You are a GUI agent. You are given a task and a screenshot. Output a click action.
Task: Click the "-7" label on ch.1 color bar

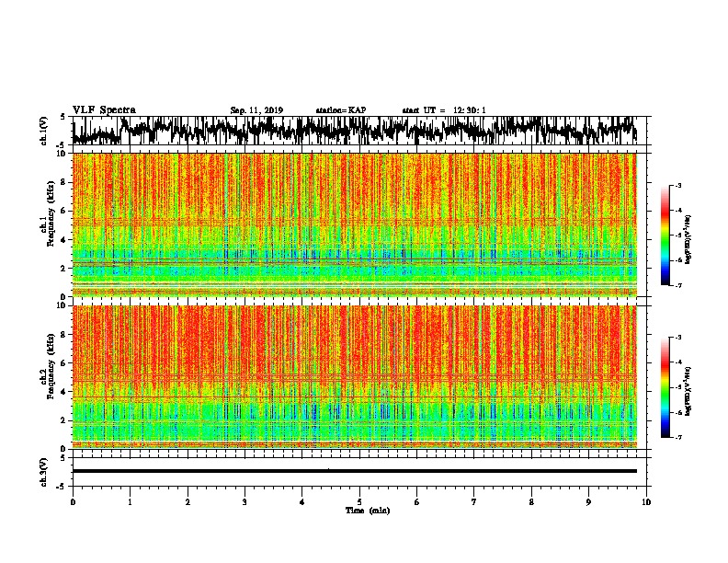click(677, 285)
